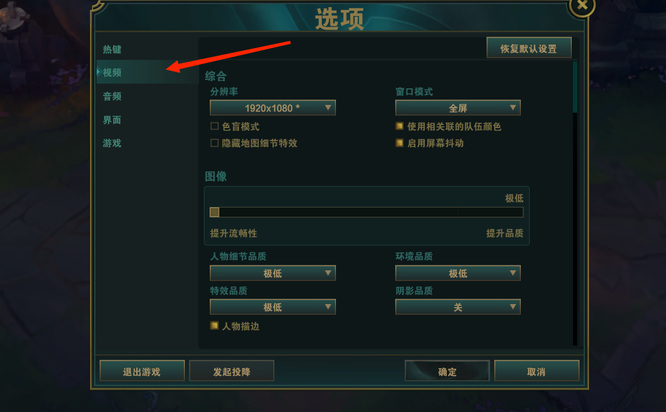Open the 分辨率 1920x1080 dropdown

pos(272,108)
